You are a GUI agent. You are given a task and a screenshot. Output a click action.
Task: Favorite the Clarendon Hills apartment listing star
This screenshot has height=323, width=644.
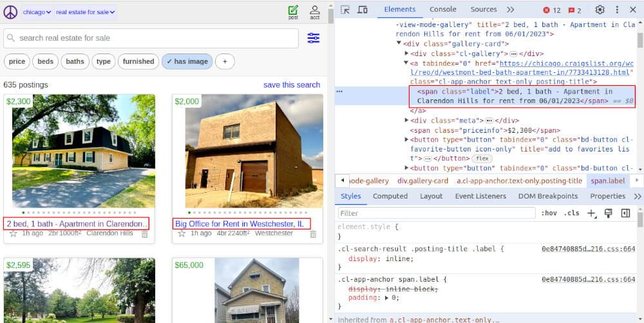13,233
